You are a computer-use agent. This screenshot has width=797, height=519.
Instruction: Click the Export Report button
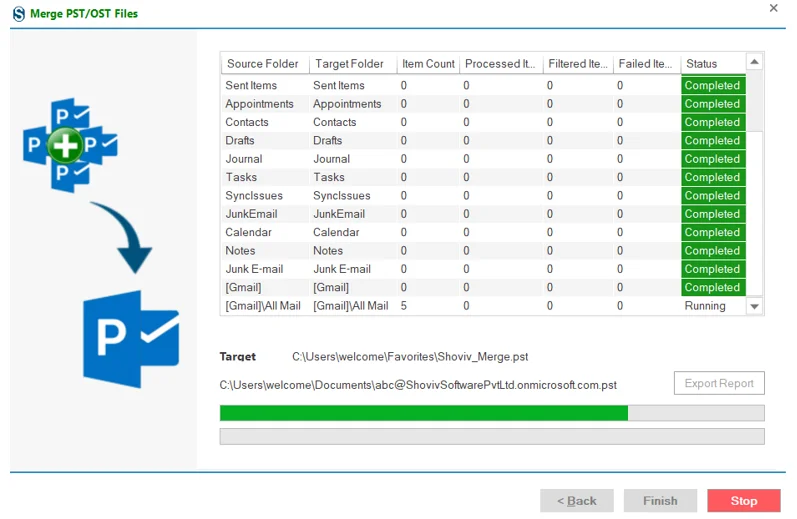[x=719, y=383]
